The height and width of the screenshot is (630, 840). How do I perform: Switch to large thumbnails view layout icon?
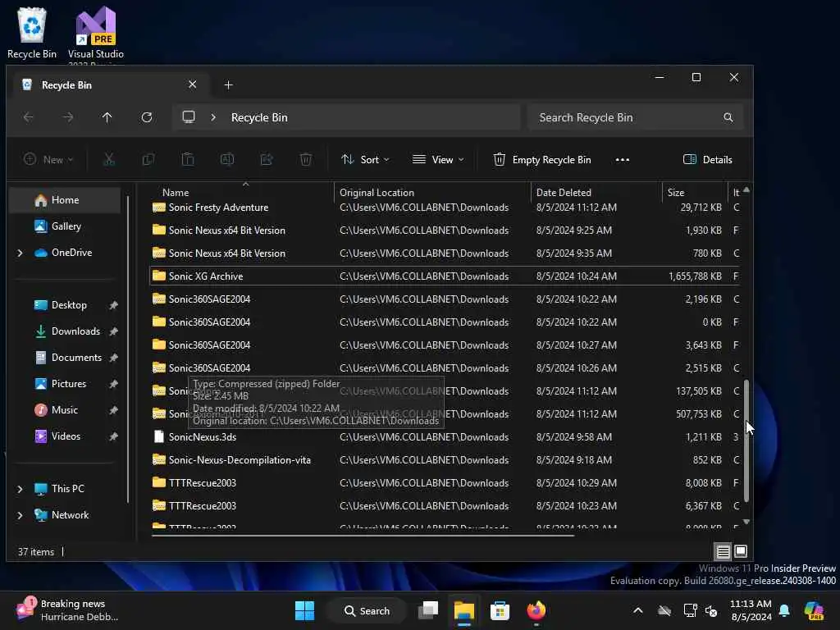tap(741, 551)
